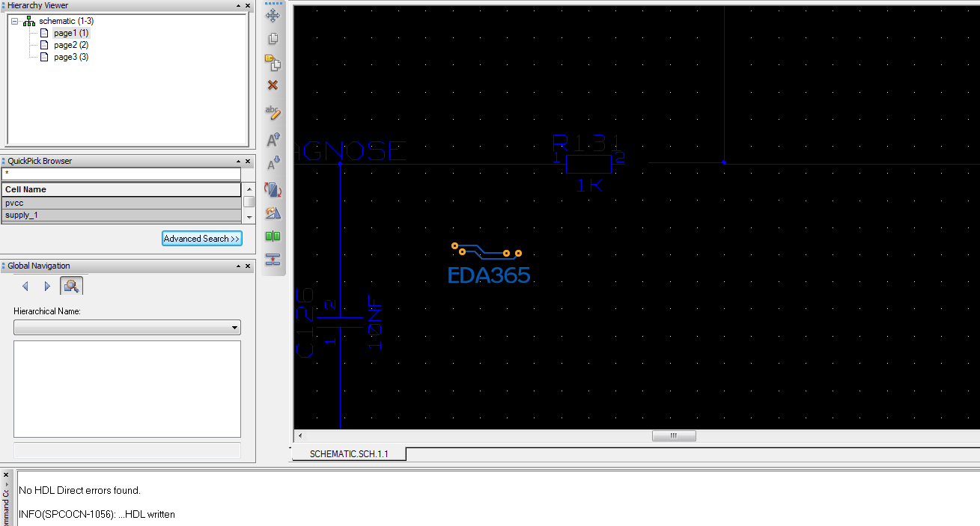Screen dimensions: 980x526
Task: Click the Cell Name column header
Action: coord(121,190)
